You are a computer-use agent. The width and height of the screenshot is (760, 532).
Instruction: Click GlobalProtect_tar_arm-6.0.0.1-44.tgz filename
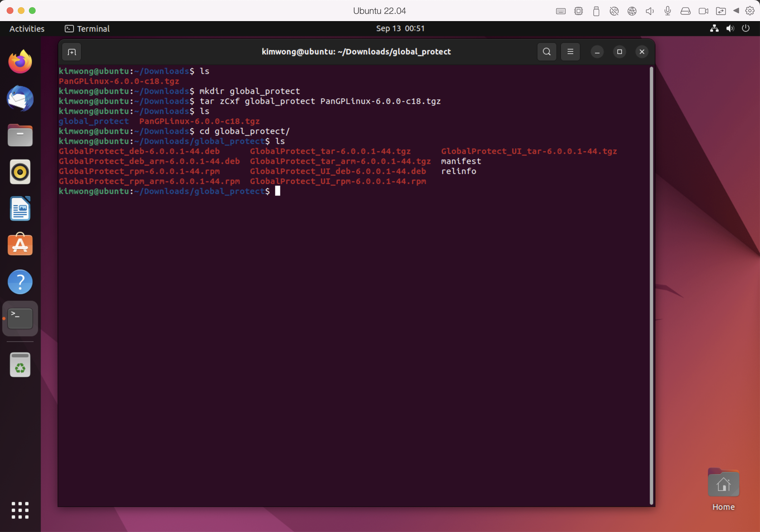(340, 161)
